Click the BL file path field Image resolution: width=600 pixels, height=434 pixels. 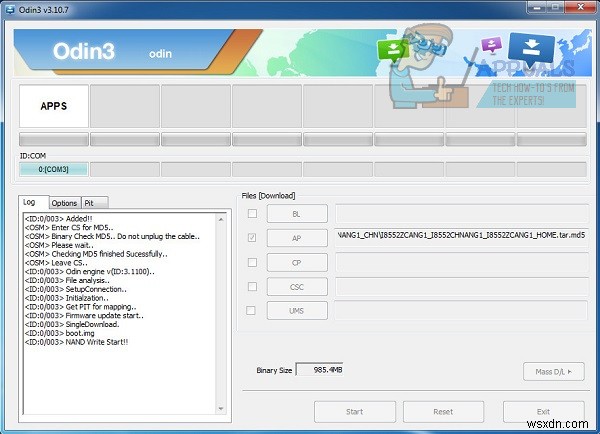[x=461, y=214]
